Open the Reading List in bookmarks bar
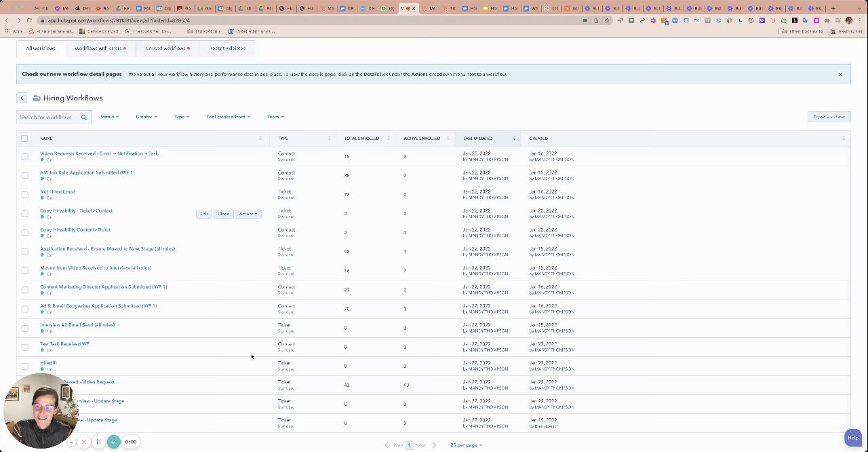 click(x=848, y=31)
